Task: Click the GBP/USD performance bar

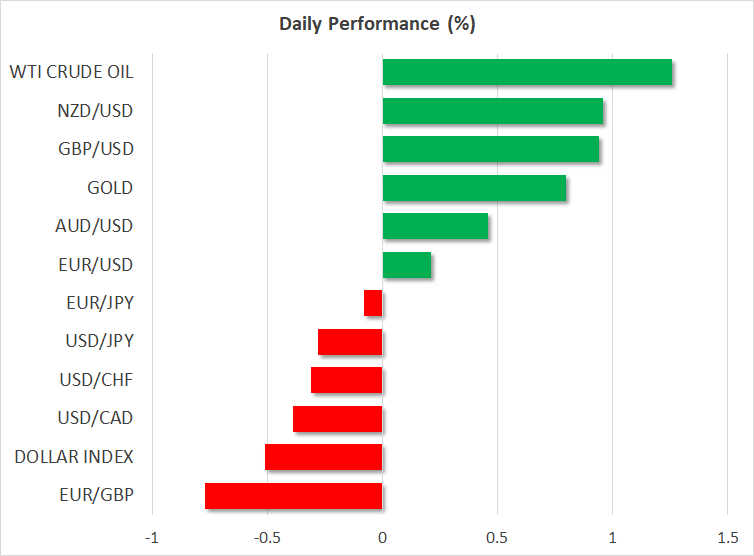Action: (x=490, y=149)
